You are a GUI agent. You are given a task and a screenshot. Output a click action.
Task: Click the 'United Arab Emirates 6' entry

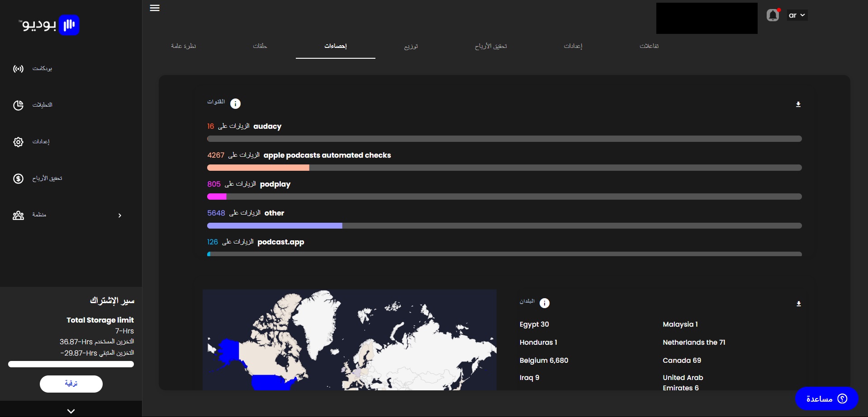click(x=683, y=383)
